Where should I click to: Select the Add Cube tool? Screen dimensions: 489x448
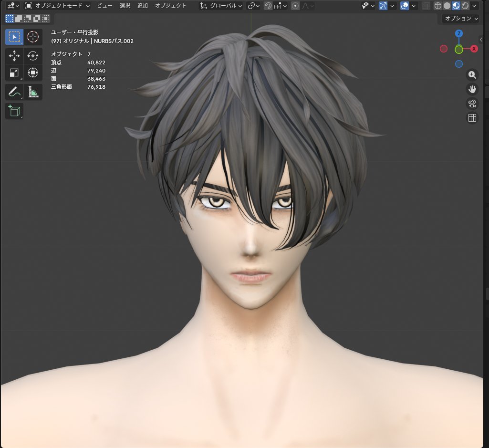click(14, 111)
